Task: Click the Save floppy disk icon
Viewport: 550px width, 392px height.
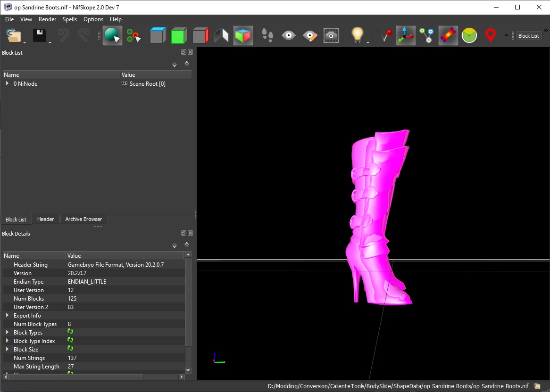Action: click(39, 36)
